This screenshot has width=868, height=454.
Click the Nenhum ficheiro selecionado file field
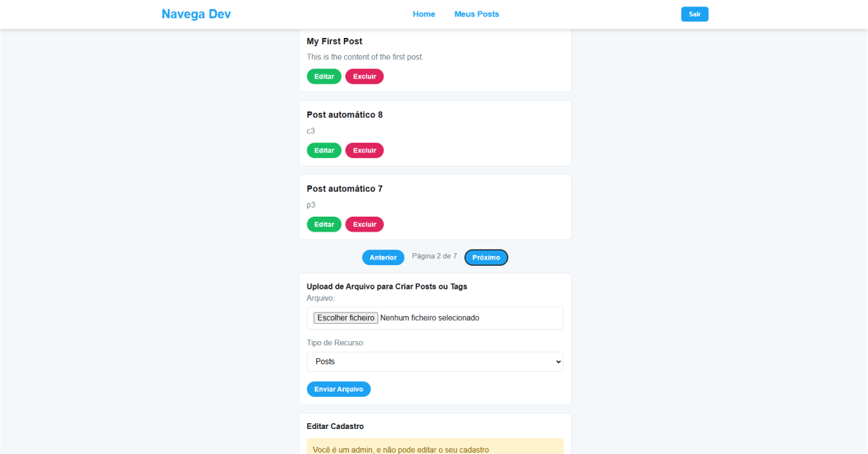(x=435, y=318)
